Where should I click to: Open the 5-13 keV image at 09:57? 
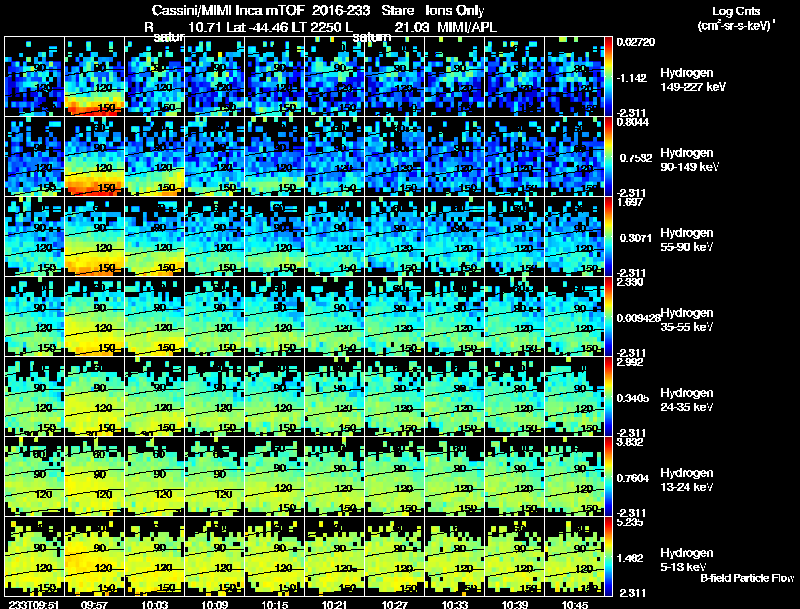click(x=94, y=557)
